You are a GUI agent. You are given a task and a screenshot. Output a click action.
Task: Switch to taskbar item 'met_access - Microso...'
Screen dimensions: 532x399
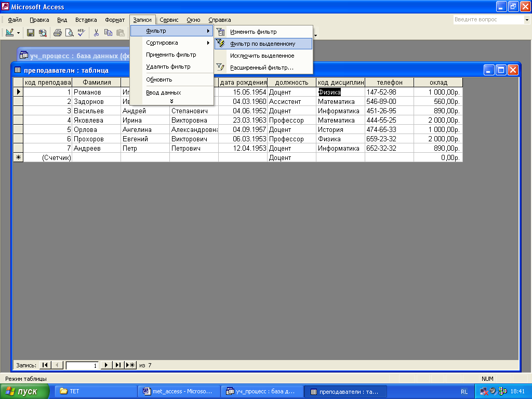(179, 391)
